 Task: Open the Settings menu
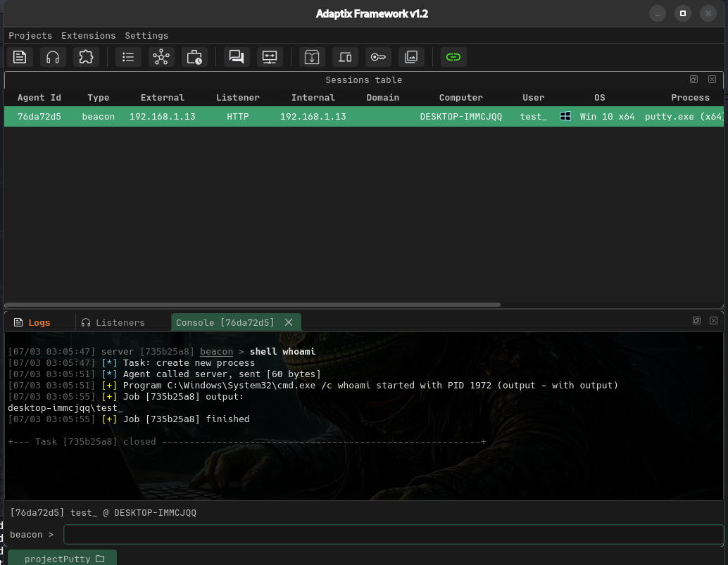click(146, 36)
